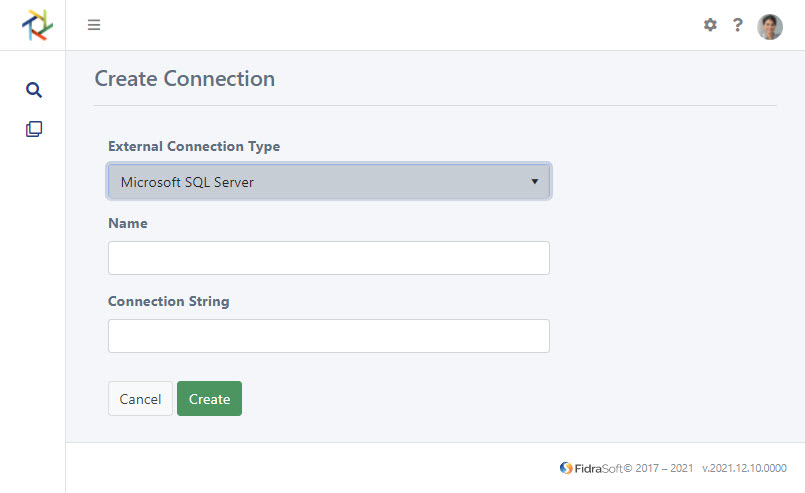Toggle the hamburger menu icon
The height and width of the screenshot is (493, 805).
94,25
